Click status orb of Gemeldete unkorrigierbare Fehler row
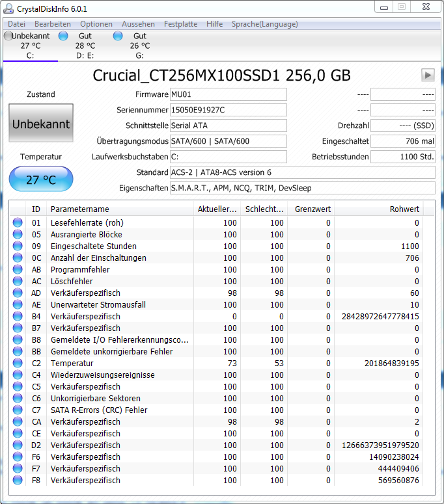 18,351
